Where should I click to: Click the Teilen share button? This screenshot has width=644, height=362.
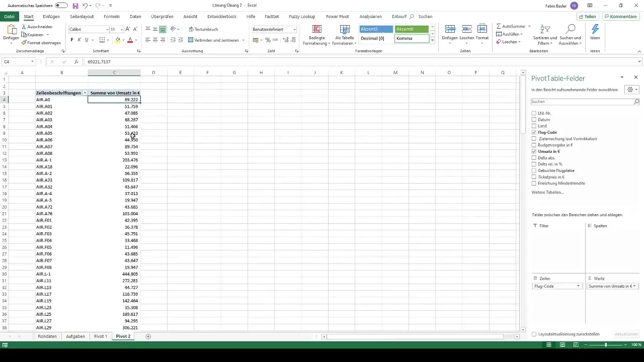(587, 17)
